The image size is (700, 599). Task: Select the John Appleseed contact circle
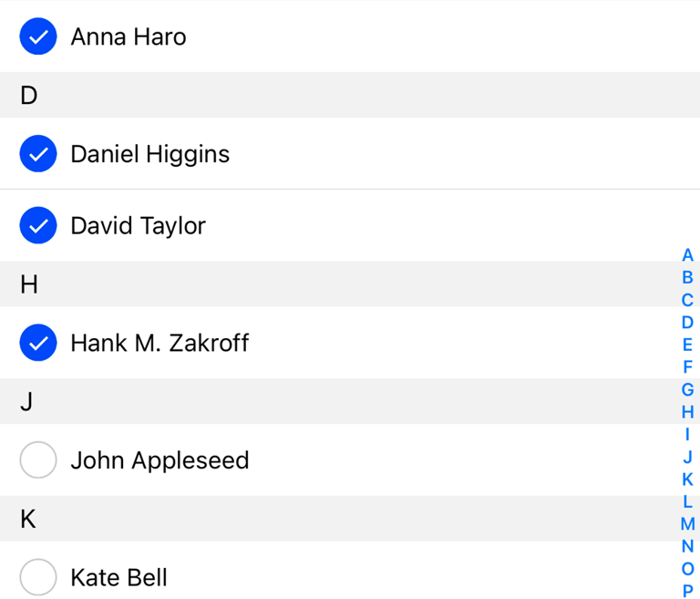[x=38, y=460]
